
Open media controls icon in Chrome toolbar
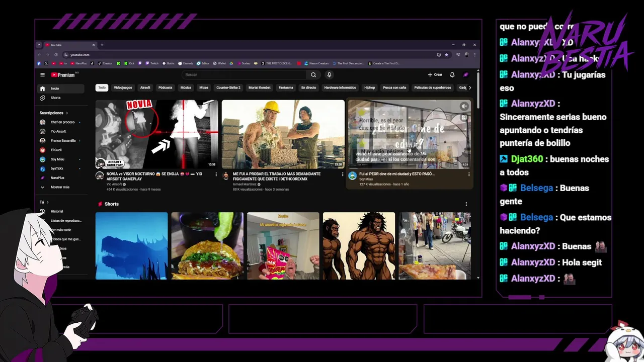(x=458, y=55)
